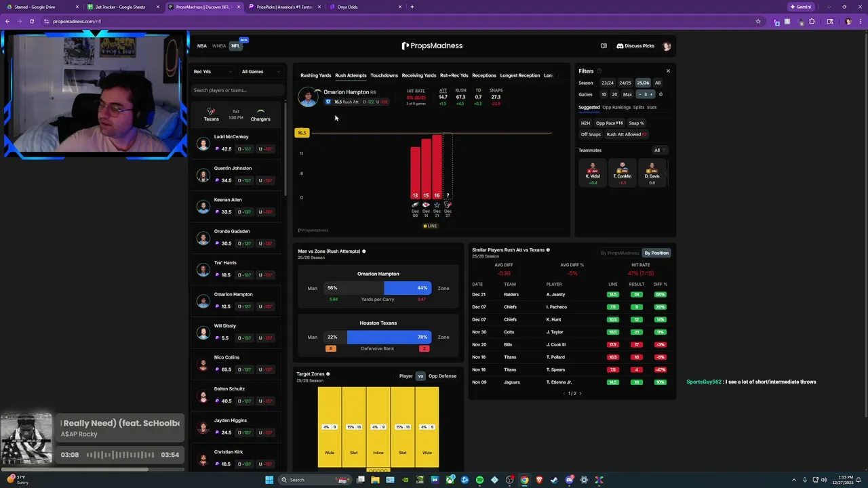Open the Opp Rankings tab
868x488 pixels.
point(616,107)
